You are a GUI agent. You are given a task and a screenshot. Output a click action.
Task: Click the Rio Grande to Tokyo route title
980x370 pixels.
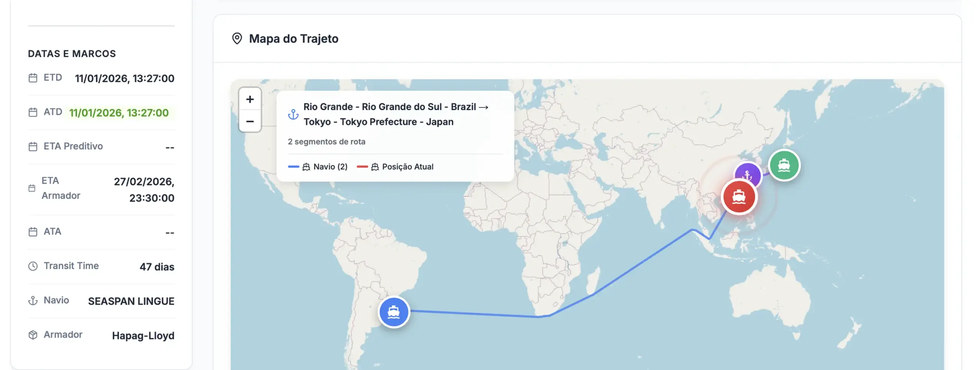395,114
